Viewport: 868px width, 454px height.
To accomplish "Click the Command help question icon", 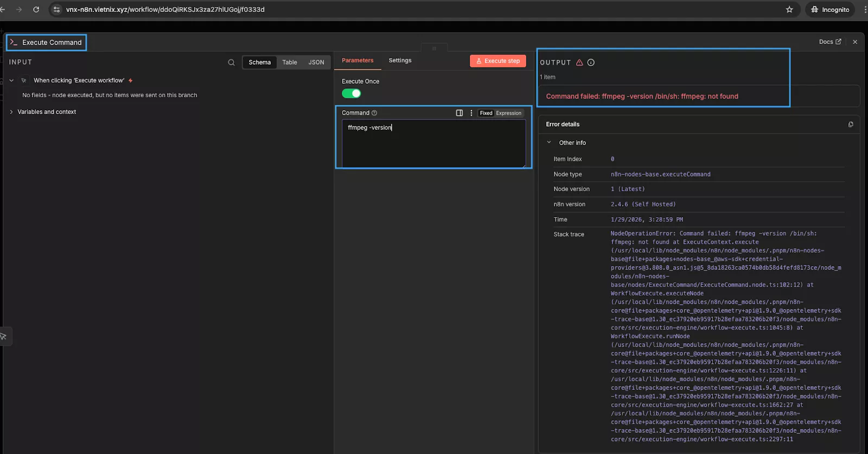I will click(374, 113).
